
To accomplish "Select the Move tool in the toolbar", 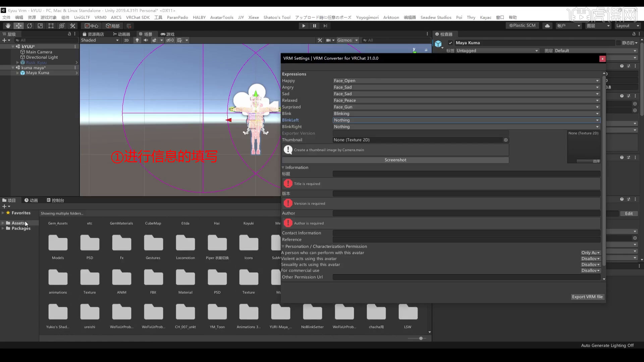I will coord(19,26).
